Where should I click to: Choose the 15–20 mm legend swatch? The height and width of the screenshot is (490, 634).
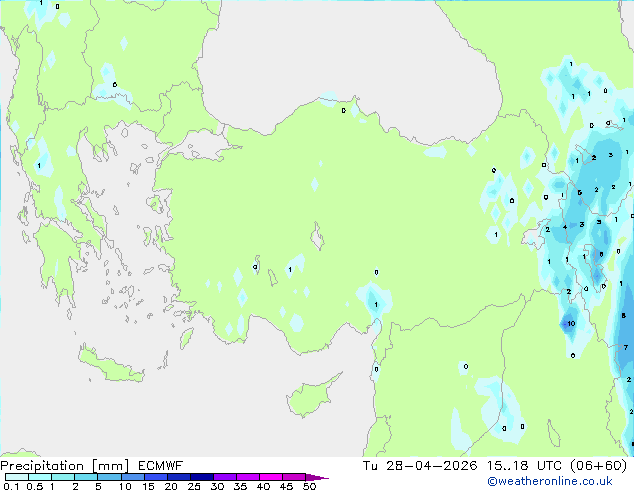[155, 477]
